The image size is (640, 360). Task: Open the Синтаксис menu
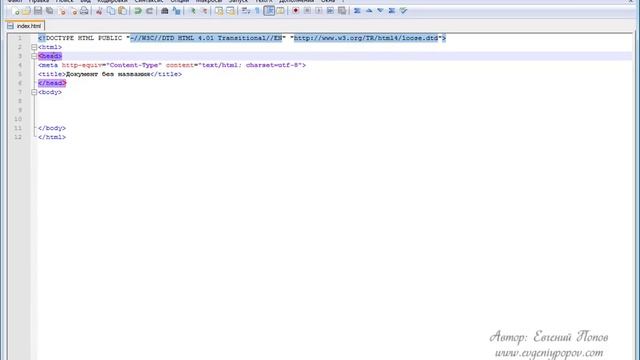coord(149,1)
